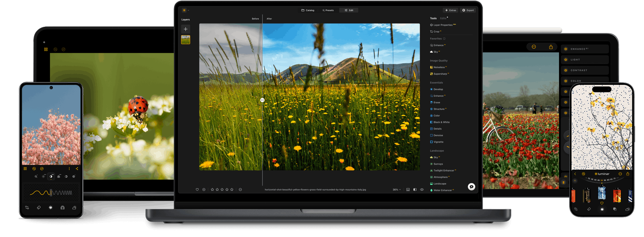Click the info icon next to Favorites
This screenshot has width=644, height=237.
coord(444,39)
